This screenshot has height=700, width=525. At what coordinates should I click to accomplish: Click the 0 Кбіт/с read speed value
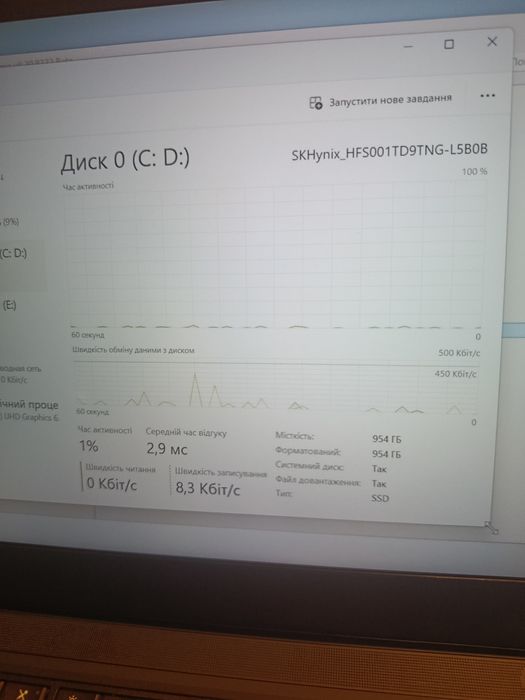click(111, 483)
